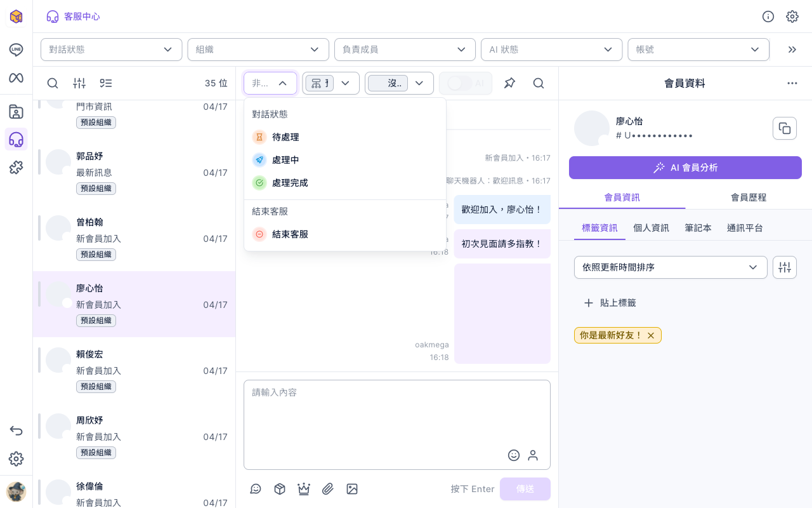Open the 組織 filter dropdown

[x=258, y=50]
